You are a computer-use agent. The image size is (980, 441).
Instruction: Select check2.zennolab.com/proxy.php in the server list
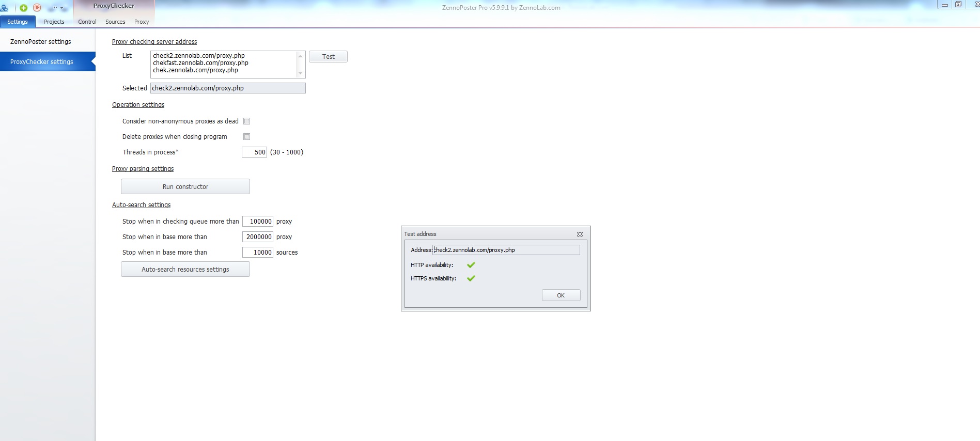(x=199, y=56)
